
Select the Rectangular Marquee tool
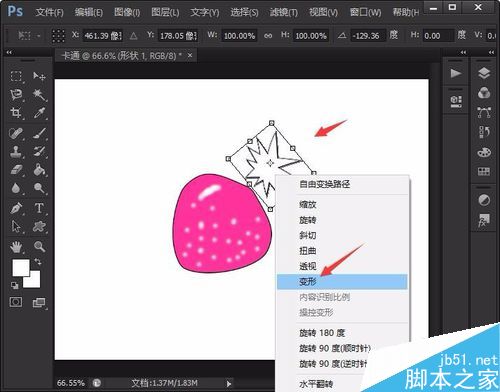pos(16,76)
